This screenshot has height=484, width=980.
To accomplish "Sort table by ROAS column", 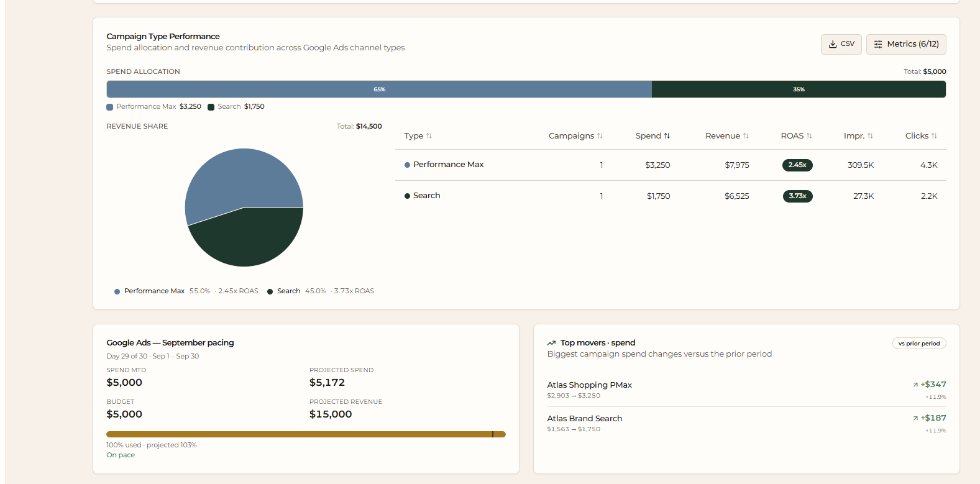I will click(x=797, y=136).
